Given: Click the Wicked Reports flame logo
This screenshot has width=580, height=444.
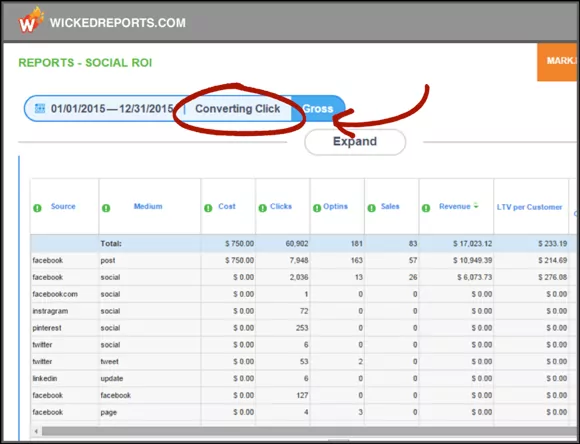Looking at the screenshot, I should pyautogui.click(x=31, y=20).
